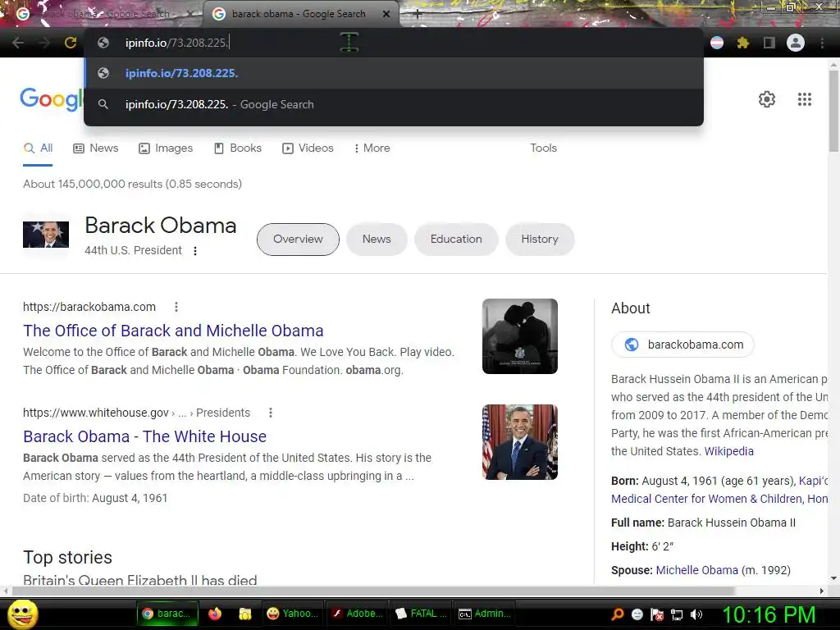Click the Britain's Queen Elizabeth II has died story

click(x=139, y=580)
